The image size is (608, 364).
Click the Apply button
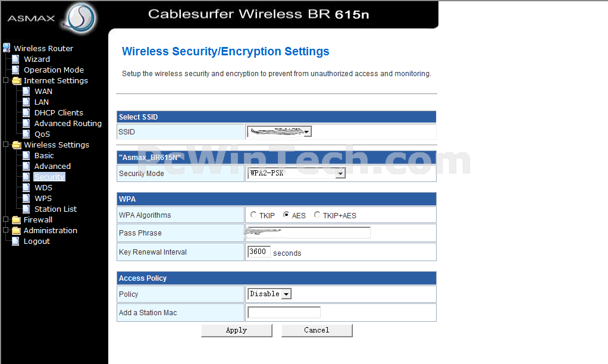[237, 330]
